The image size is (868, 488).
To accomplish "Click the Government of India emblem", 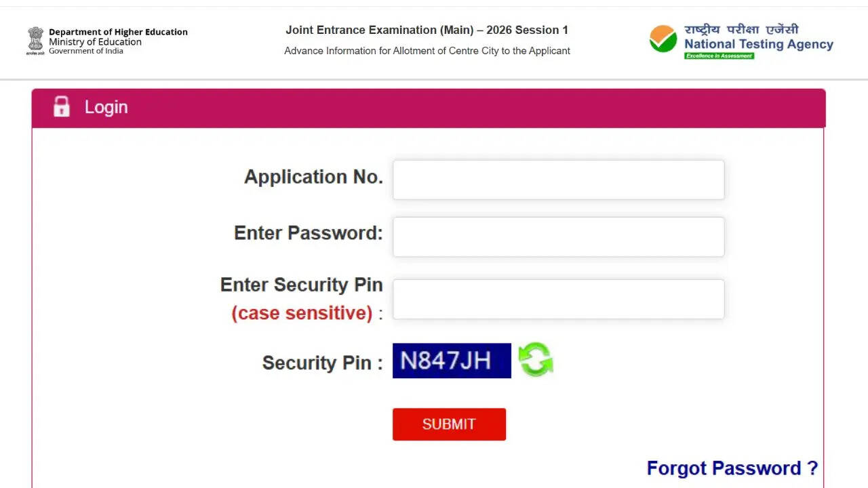I will click(x=35, y=41).
